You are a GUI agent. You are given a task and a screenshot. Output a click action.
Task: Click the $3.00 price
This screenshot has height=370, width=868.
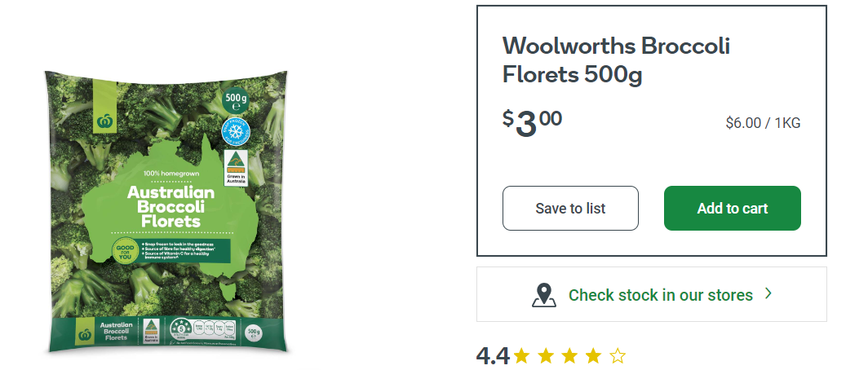click(x=532, y=122)
